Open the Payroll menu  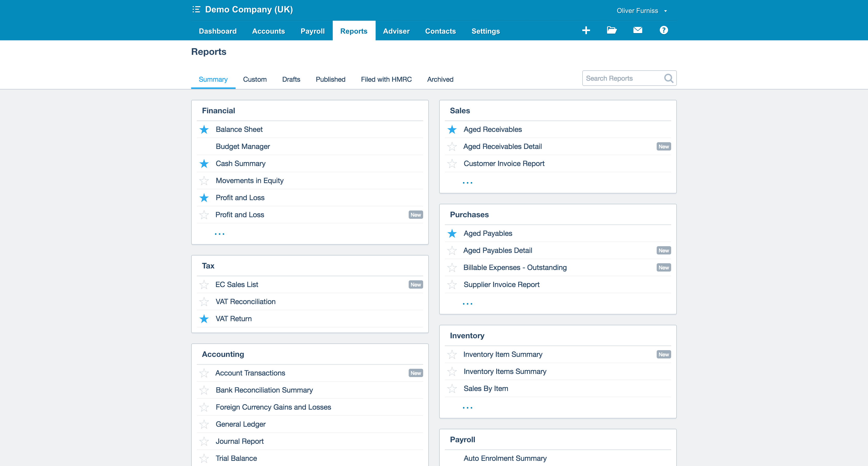[312, 31]
